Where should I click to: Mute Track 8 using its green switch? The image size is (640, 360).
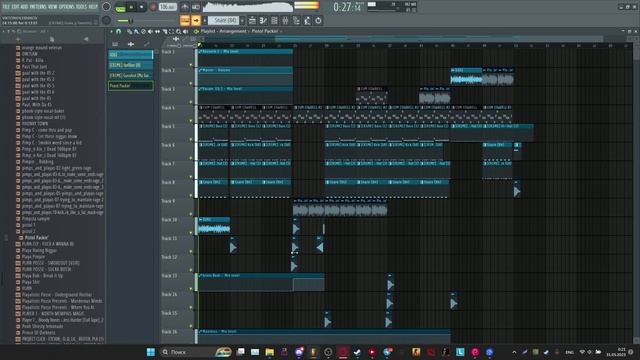(191, 195)
